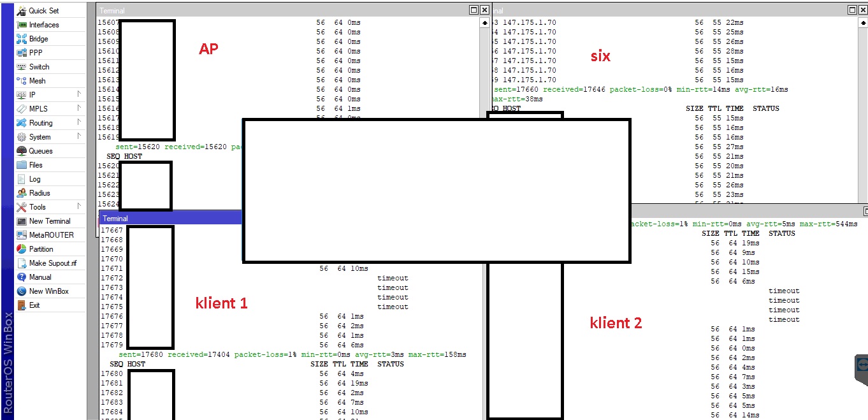Click sent=15620 summary in AP terminal
868x420 pixels.
pos(179,147)
